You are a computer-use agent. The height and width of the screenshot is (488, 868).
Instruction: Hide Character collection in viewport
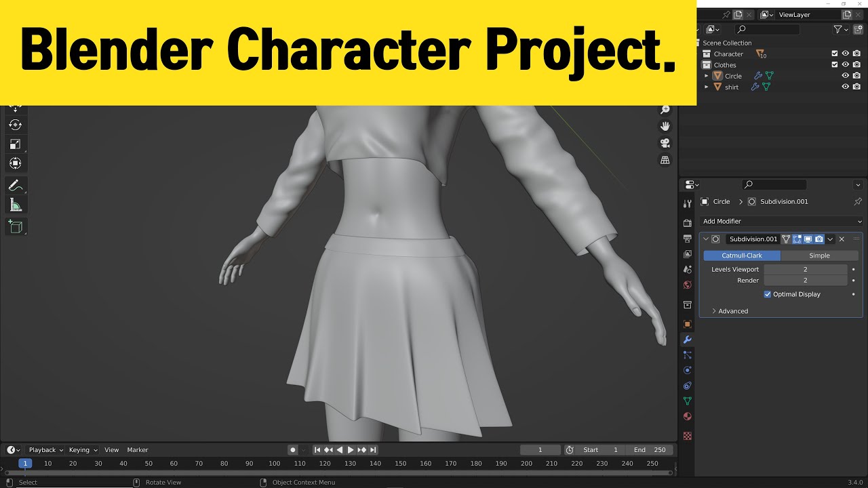pyautogui.click(x=846, y=54)
